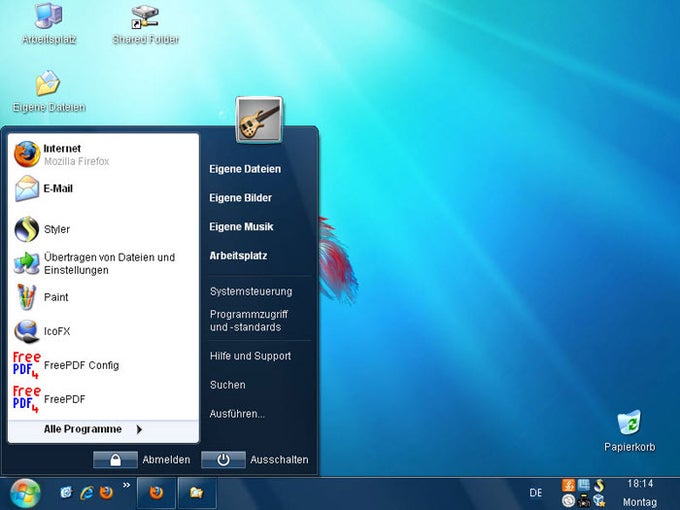Image resolution: width=680 pixels, height=510 pixels.
Task: Click the blue monitor tray icon
Action: point(584,485)
